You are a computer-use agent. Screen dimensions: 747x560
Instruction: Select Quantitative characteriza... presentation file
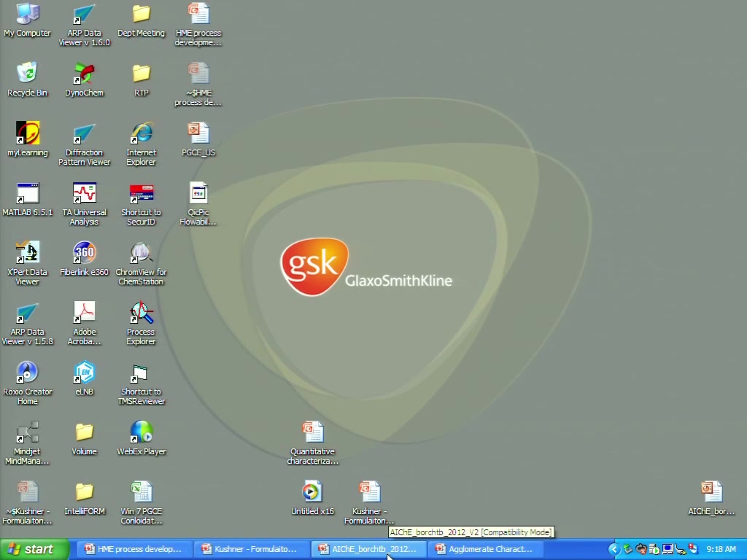(x=312, y=443)
